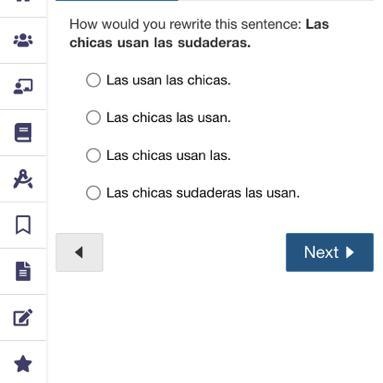The height and width of the screenshot is (383, 383).
Task: Select the drafting compass tools icon
Action: [x=23, y=179]
